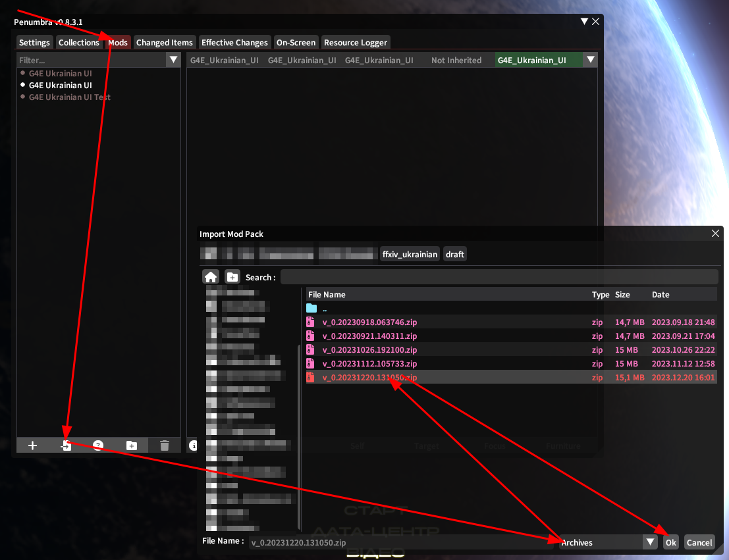This screenshot has height=560, width=729.
Task: Select the G4E Ukrainian UI Test mod
Action: 70,97
